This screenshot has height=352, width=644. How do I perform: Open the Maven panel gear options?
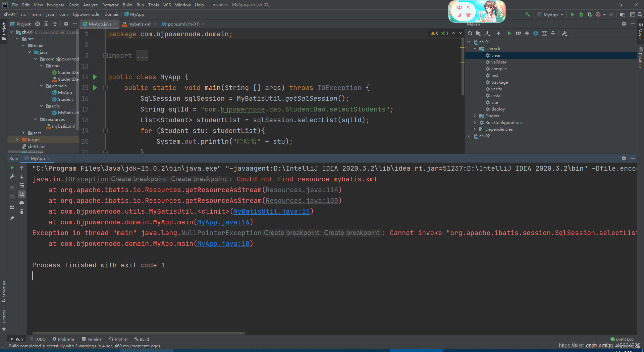tap(624, 24)
